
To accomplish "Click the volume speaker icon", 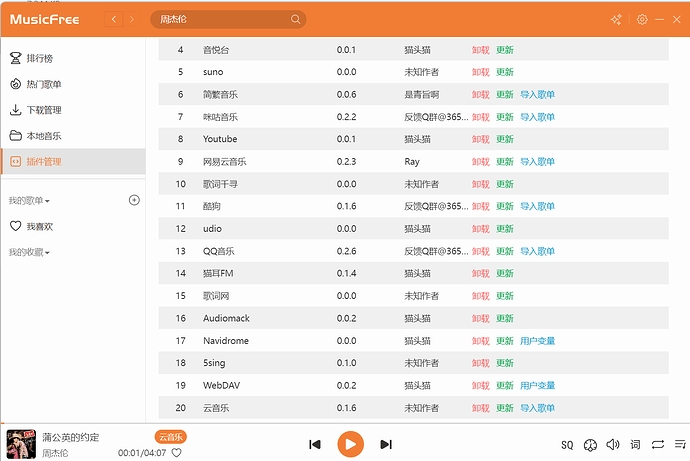I will [613, 444].
